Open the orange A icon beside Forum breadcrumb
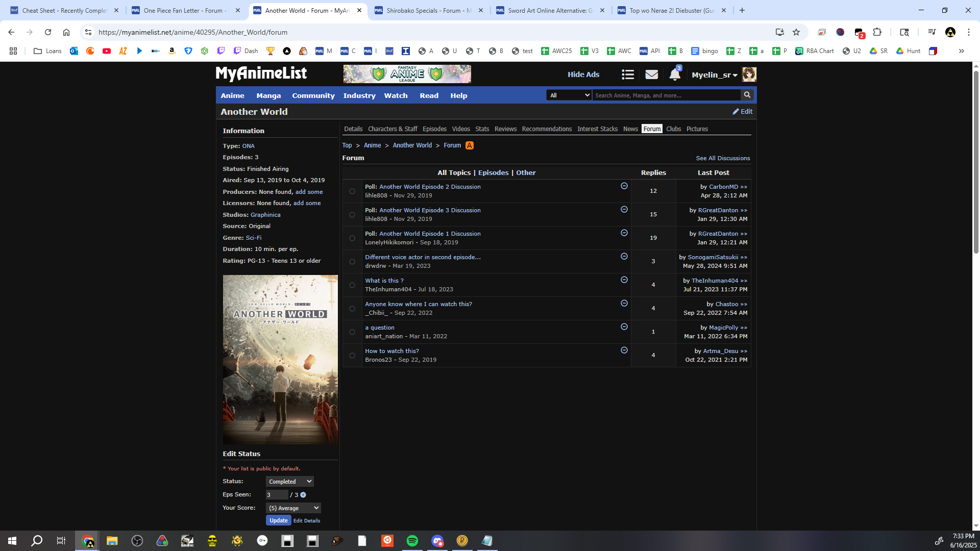The image size is (980, 551). (470, 145)
